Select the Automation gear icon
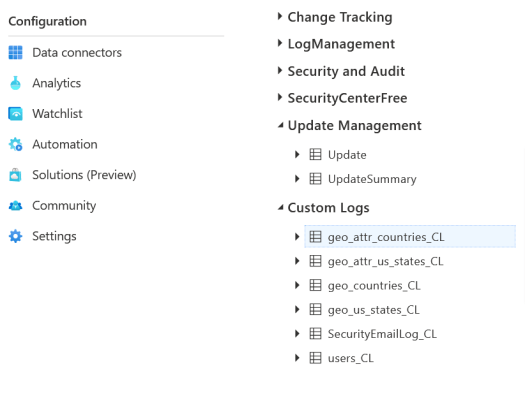This screenshot has height=401, width=525. (x=15, y=144)
